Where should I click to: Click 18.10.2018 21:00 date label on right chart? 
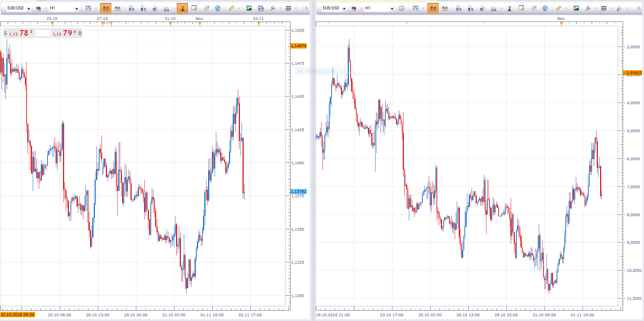pos(333,315)
